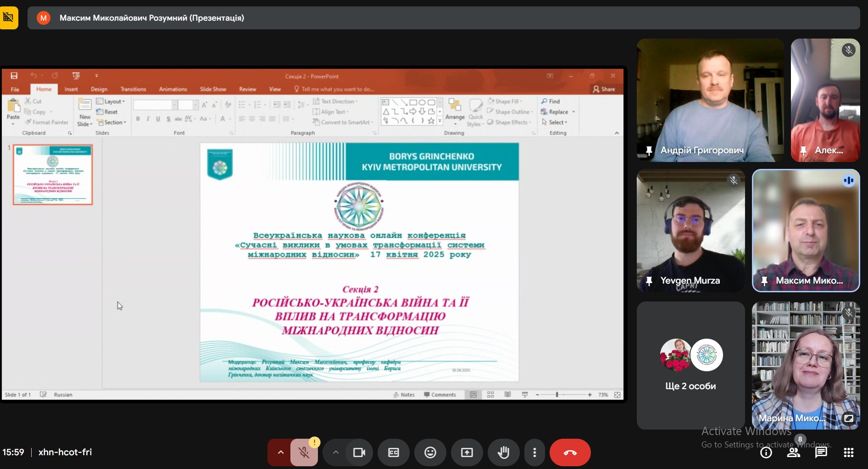Open the activities grid icon
The image size is (868, 469).
click(848, 452)
